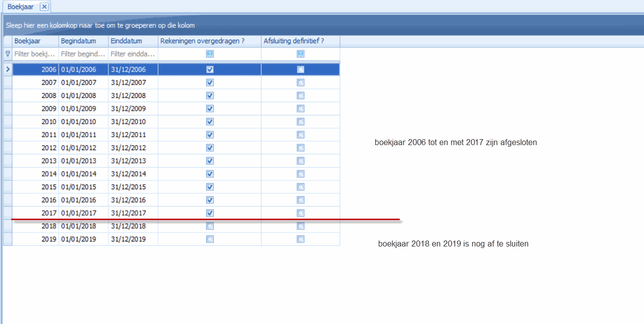Close the Boekjaar tab
644x324 pixels.
click(44, 7)
